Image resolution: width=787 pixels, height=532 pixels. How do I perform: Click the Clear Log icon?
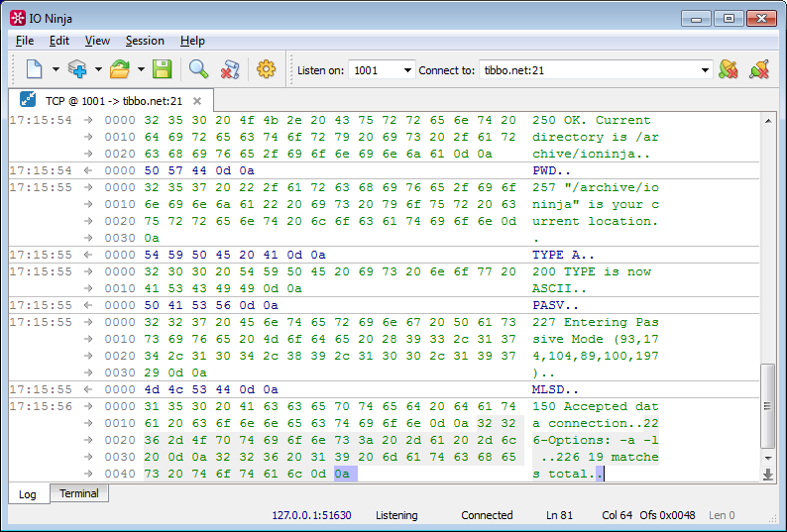pos(230,69)
